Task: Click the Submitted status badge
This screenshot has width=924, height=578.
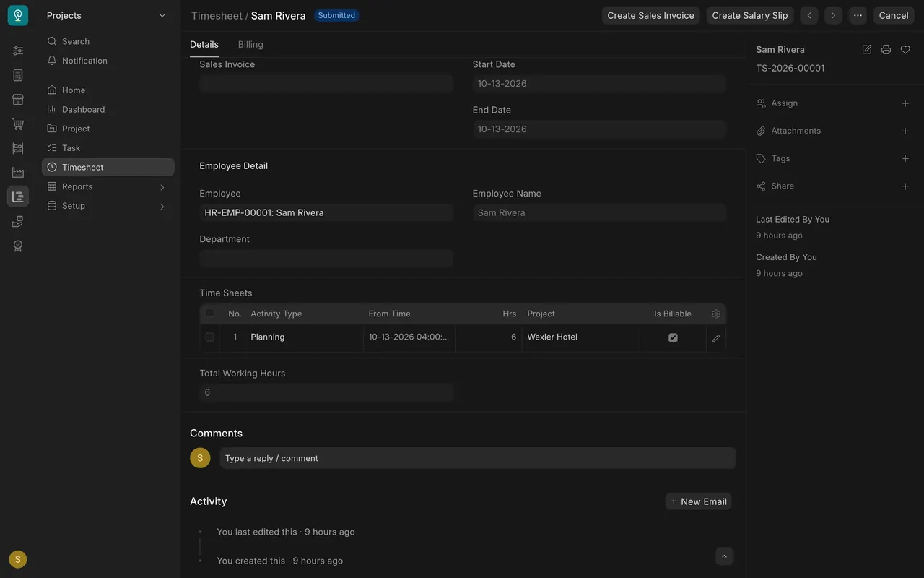Action: [336, 15]
